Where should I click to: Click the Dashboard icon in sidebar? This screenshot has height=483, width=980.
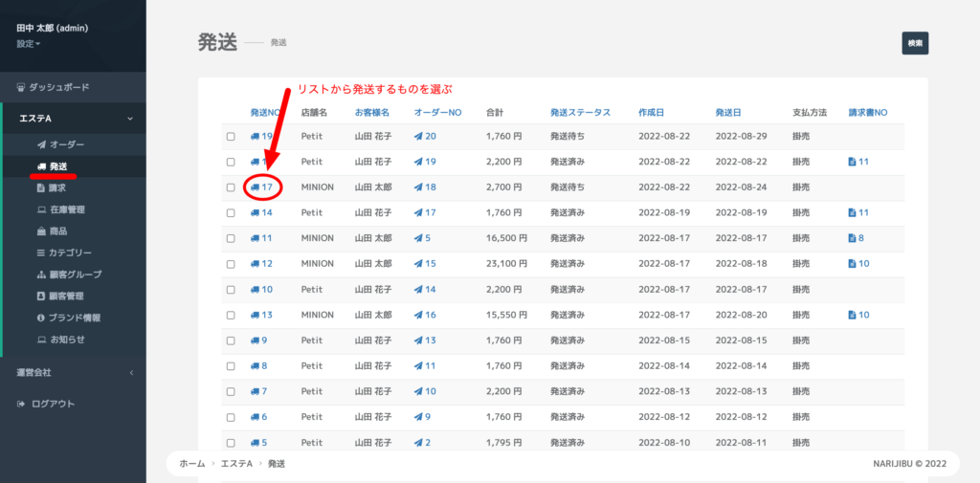[22, 87]
